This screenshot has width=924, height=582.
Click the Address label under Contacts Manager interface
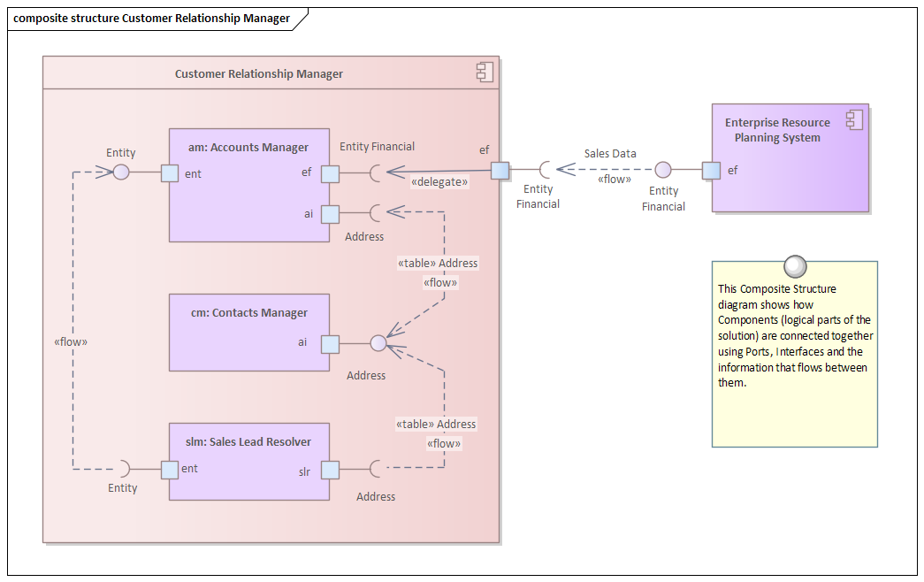[x=366, y=375]
